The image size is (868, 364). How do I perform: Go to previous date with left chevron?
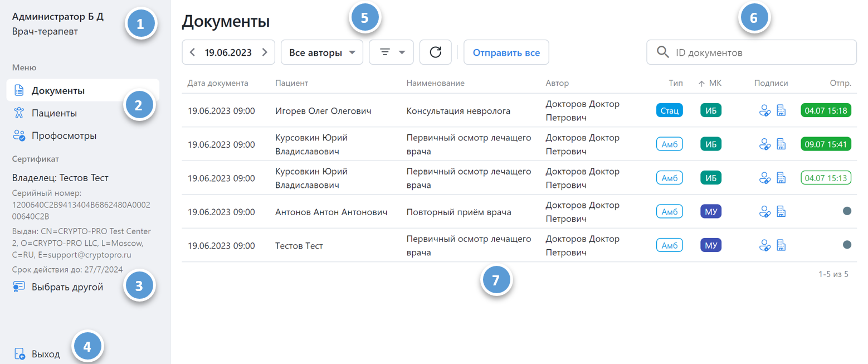[192, 52]
